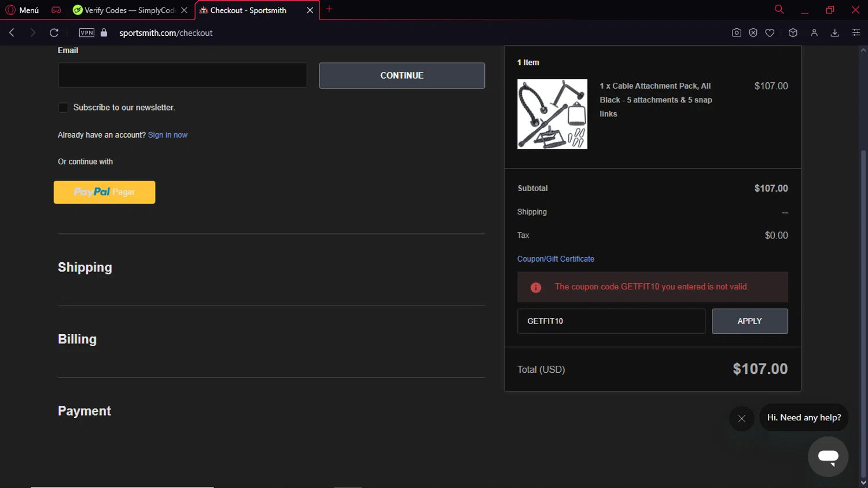The image size is (868, 488).
Task: Toggle the VPN badge
Action: pyautogui.click(x=87, y=32)
